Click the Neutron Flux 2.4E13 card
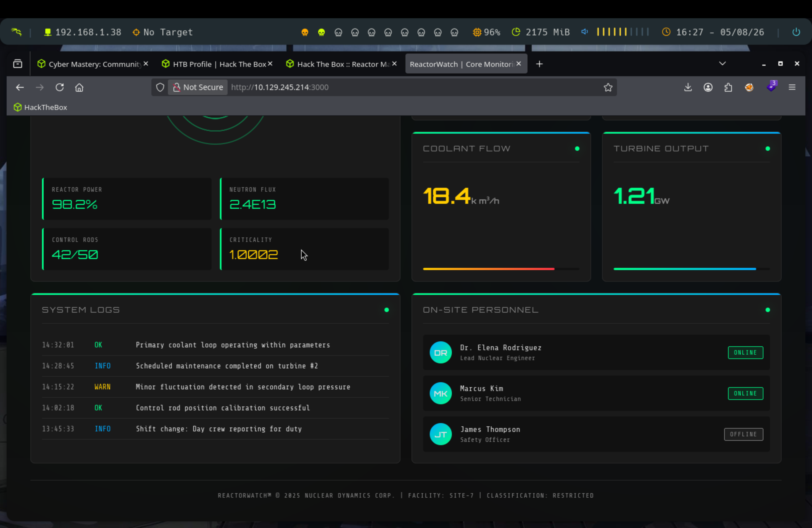The width and height of the screenshot is (812, 528). point(304,199)
